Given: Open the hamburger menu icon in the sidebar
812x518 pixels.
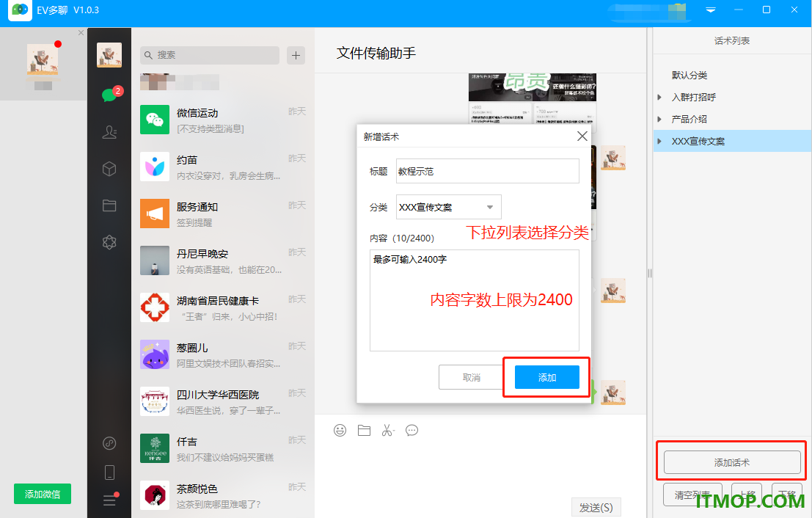Looking at the screenshot, I should tap(109, 500).
